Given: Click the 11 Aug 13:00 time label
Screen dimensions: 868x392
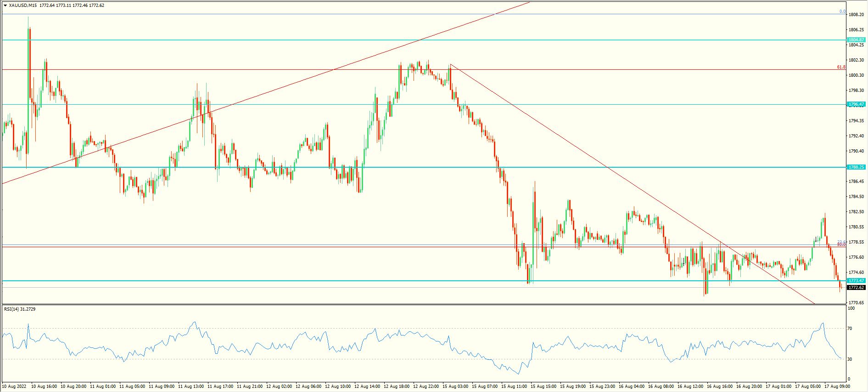Looking at the screenshot, I should click(x=191, y=386).
